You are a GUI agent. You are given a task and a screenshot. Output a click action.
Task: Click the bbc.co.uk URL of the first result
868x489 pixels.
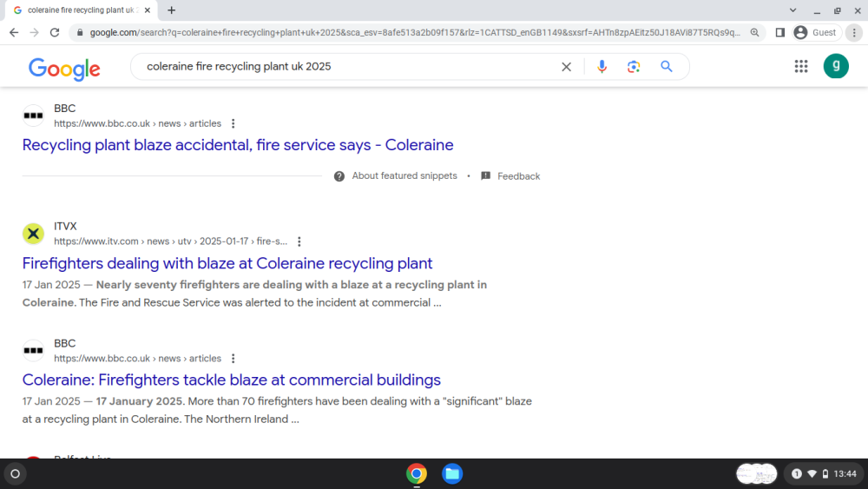137,123
